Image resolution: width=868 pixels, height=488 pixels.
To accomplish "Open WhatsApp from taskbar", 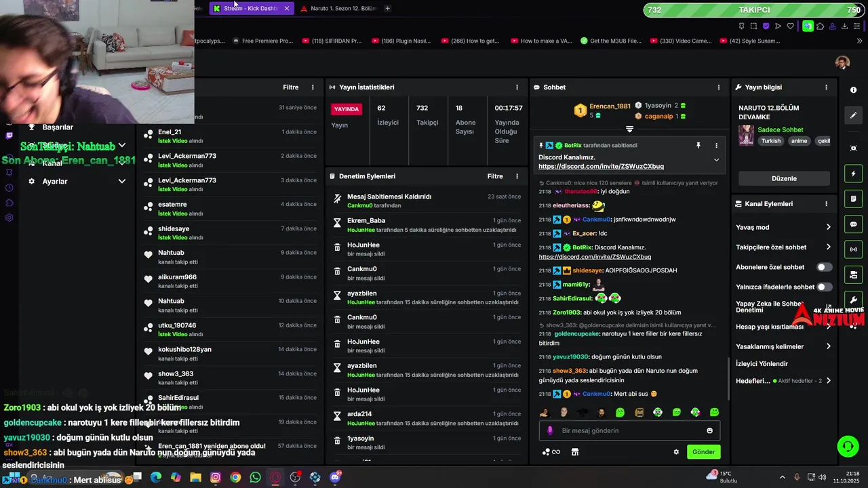I will [x=255, y=478].
